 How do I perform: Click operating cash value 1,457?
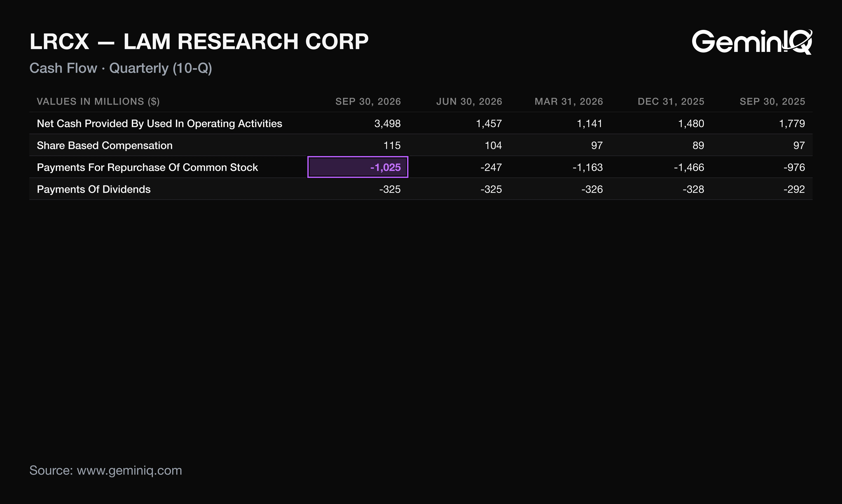pos(489,124)
